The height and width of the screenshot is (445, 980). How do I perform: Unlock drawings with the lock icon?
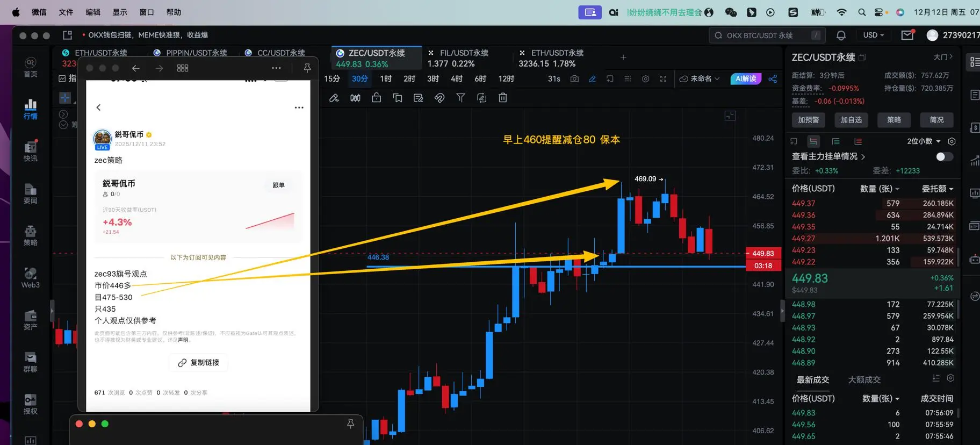[x=376, y=98]
